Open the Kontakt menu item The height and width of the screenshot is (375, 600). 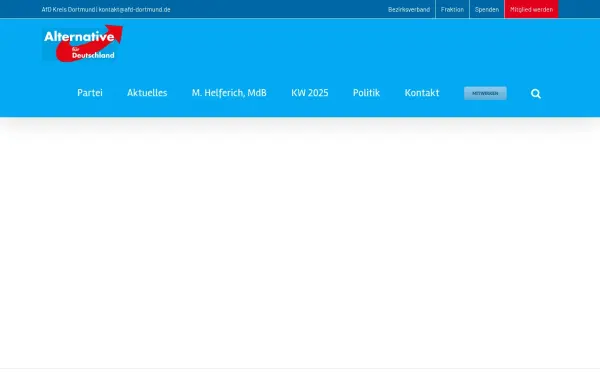[422, 93]
